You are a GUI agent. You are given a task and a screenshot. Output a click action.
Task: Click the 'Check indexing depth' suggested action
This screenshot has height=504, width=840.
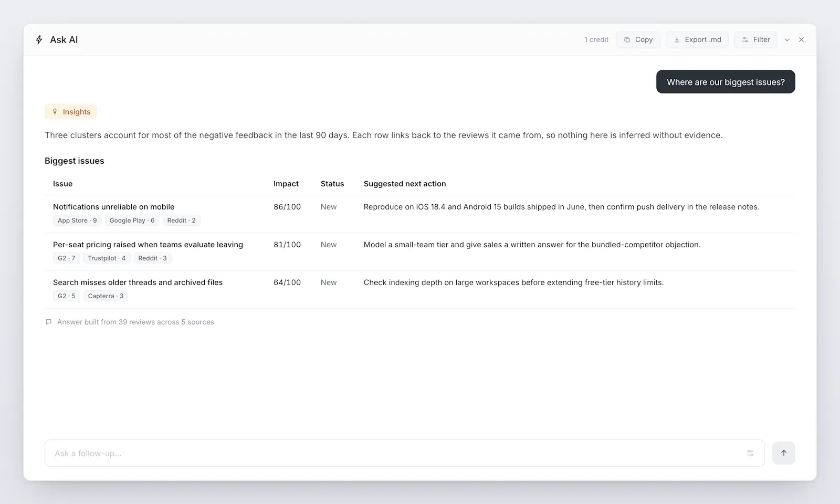pos(513,282)
